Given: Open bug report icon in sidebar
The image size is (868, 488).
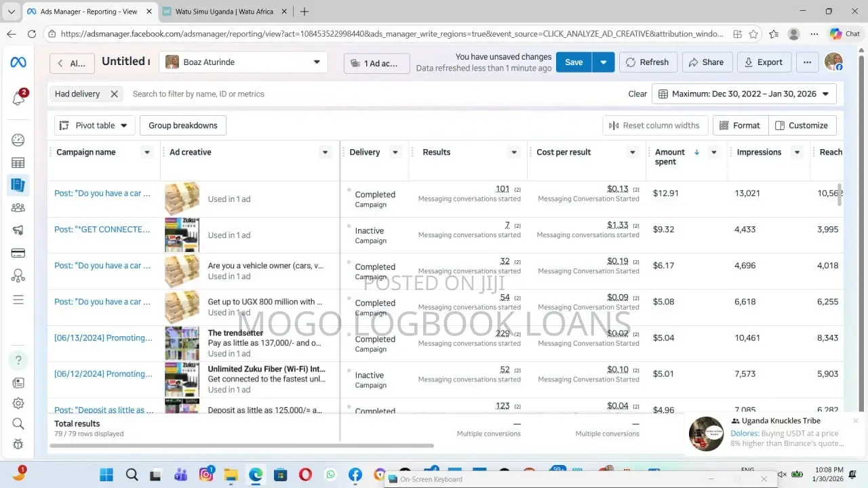Looking at the screenshot, I should click(x=18, y=445).
